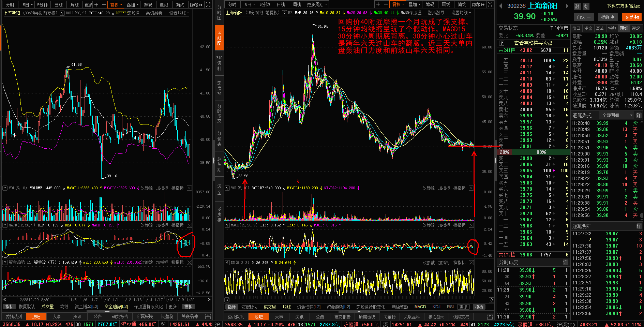Open the 全部明细 filter dropdown

[617, 115]
